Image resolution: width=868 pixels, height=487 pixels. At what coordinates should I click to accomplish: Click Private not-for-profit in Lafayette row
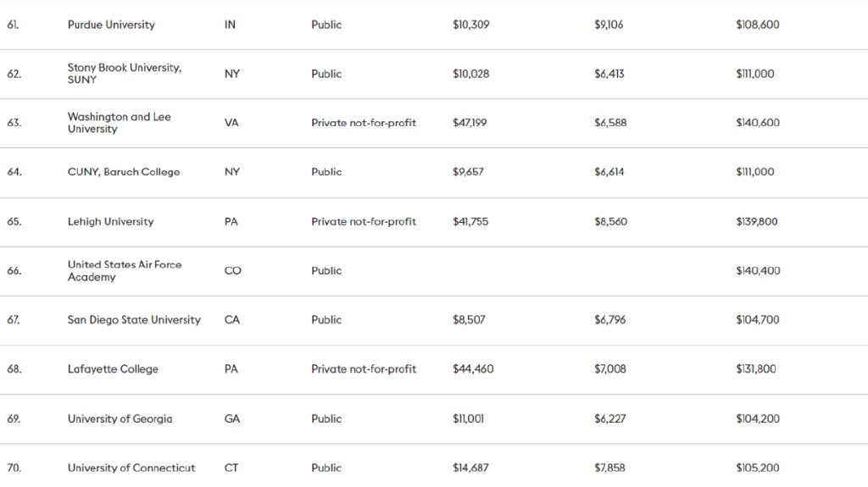point(364,369)
